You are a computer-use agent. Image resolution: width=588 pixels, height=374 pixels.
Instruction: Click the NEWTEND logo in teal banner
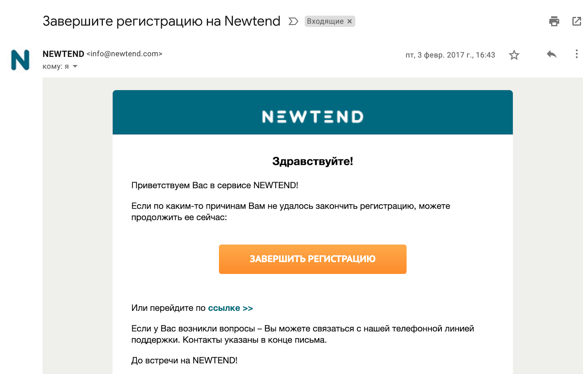pos(313,117)
